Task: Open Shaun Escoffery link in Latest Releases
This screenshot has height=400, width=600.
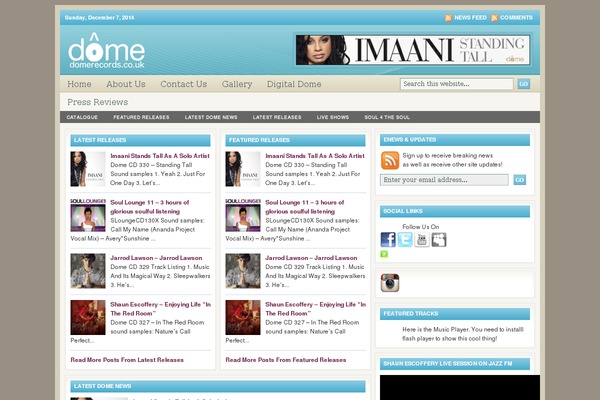Action: coord(160,309)
